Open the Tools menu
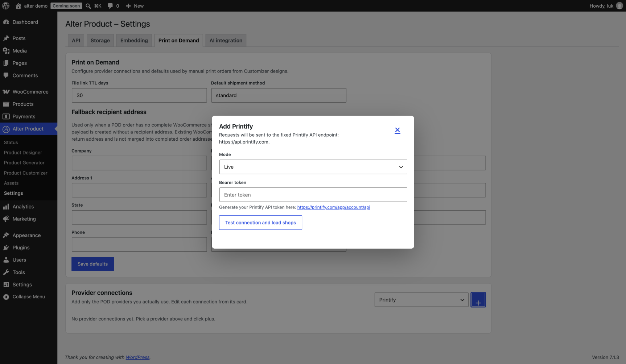This screenshot has height=364, width=626. [x=29, y=272]
